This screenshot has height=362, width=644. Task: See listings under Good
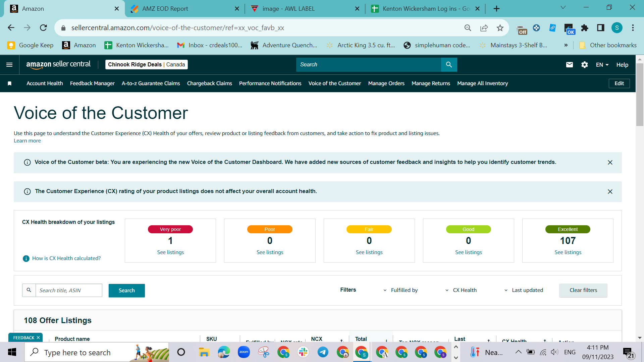[x=468, y=252]
